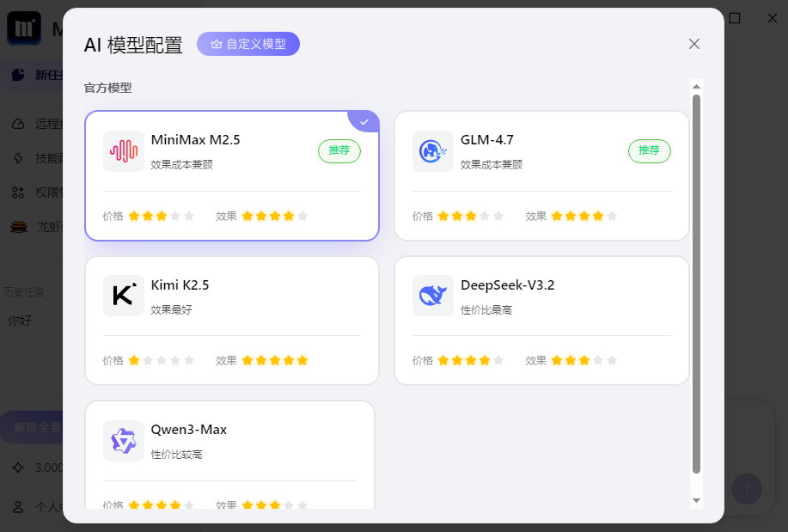The image size is (788, 532).
Task: Click the 价格 star rating on MiniMax M2.5
Action: (162, 217)
